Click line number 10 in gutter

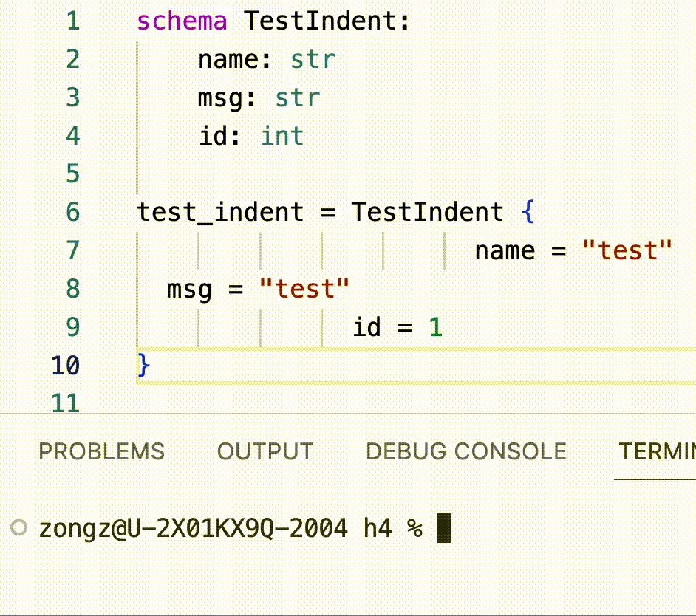click(x=65, y=366)
